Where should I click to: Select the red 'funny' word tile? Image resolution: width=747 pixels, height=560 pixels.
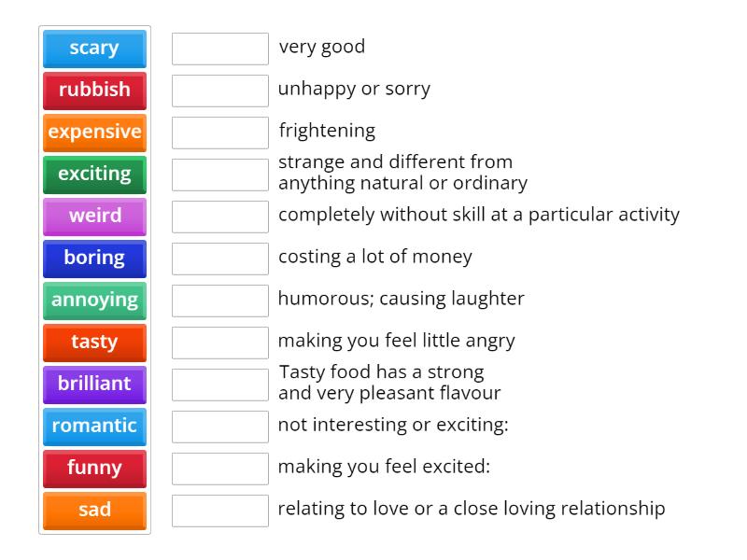pos(94,469)
